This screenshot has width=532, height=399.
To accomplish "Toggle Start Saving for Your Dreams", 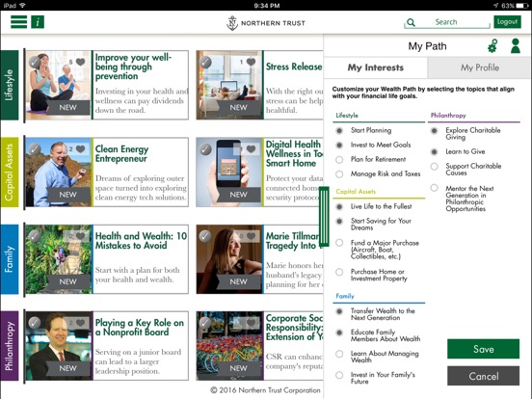I will [x=339, y=222].
